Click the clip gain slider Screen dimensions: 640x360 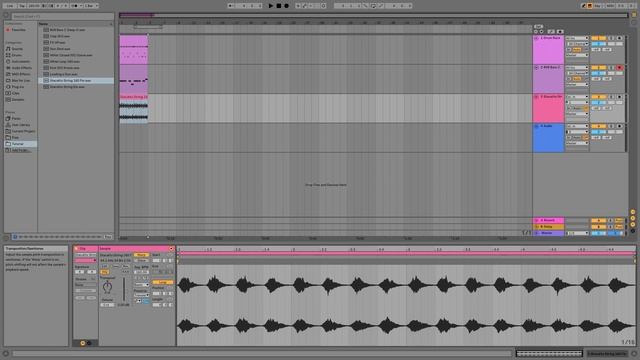[124, 289]
